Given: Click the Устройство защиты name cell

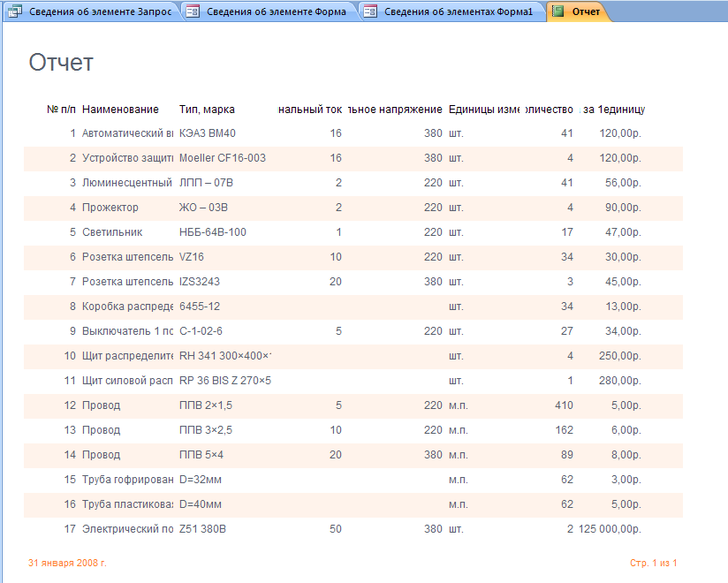Looking at the screenshot, I should (128, 158).
